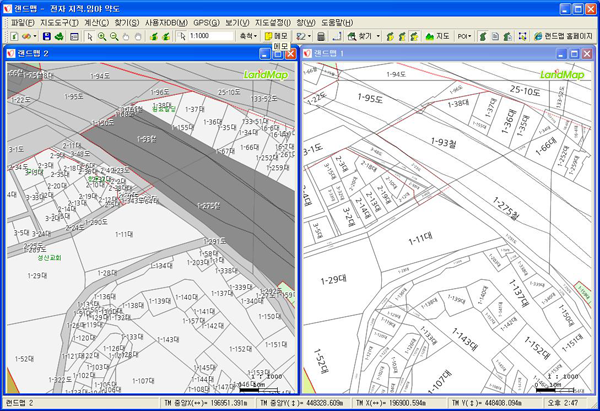Open the calculator icon
600x411 pixels.
point(321,36)
